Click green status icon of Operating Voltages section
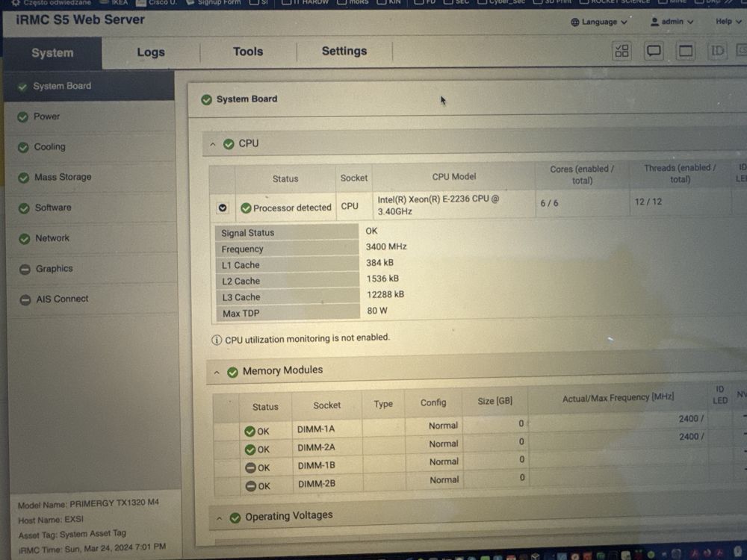The image size is (747, 560). 235,517
